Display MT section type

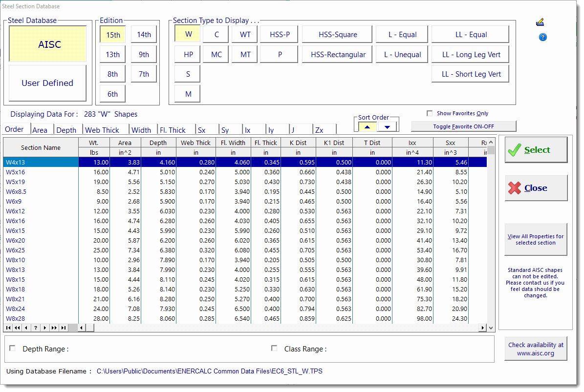245,54
